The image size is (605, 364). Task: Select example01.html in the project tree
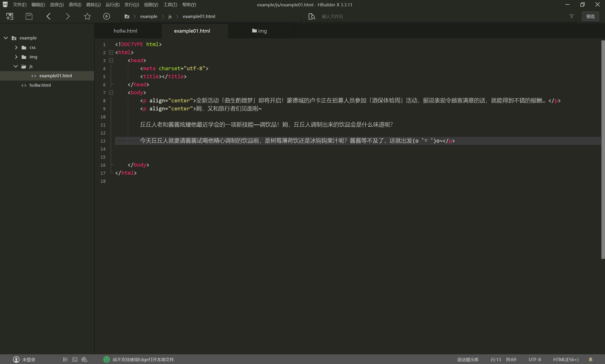47,76
